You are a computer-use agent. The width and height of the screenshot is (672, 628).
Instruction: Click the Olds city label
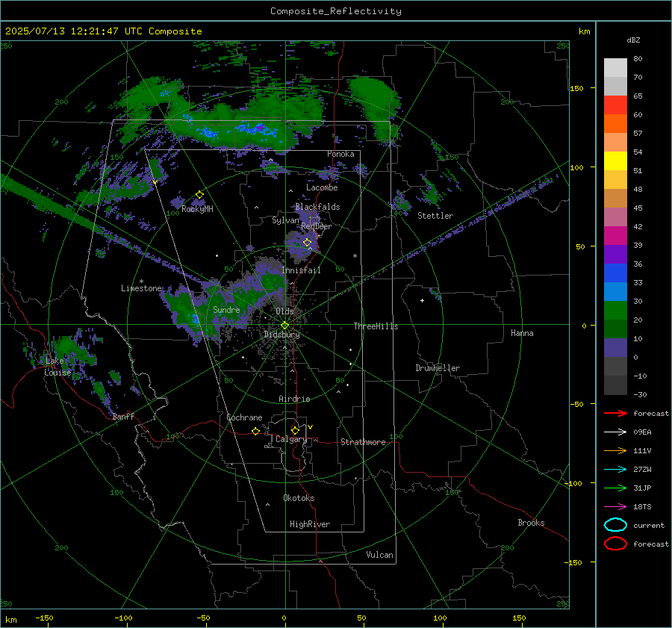click(x=284, y=311)
